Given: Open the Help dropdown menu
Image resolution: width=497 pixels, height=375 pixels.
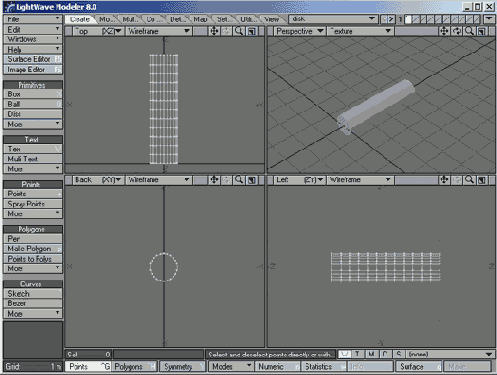Looking at the screenshot, I should pos(33,50).
